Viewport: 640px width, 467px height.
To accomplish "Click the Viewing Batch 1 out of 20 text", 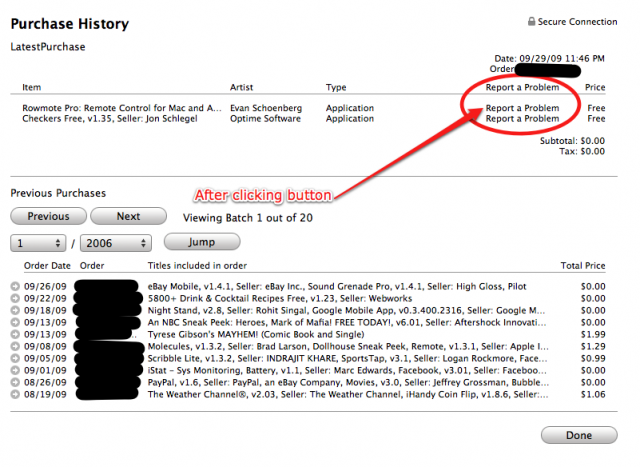I will click(x=248, y=218).
